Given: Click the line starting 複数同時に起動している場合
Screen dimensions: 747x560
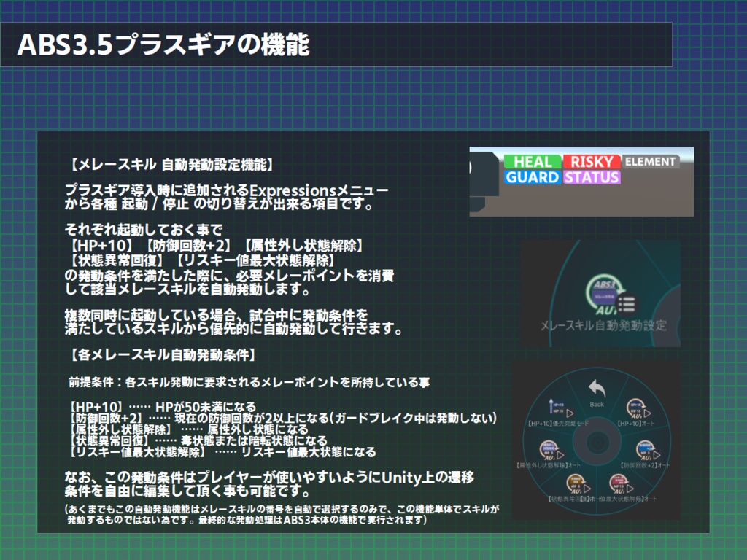Looking at the screenshot, I should click(x=216, y=315).
